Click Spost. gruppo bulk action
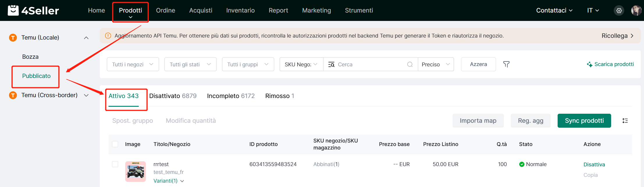The image size is (644, 187). [x=133, y=121]
